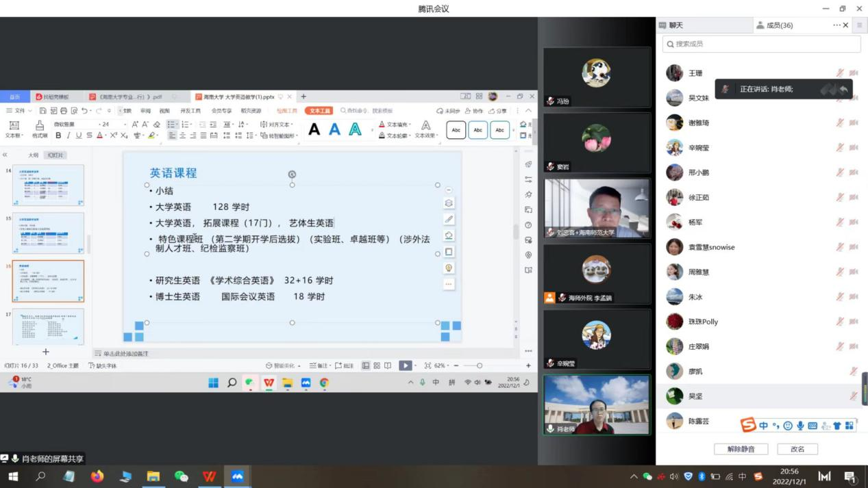This screenshot has height=488, width=868.
Task: Click the three-dots more icon in members panel
Action: (x=836, y=25)
